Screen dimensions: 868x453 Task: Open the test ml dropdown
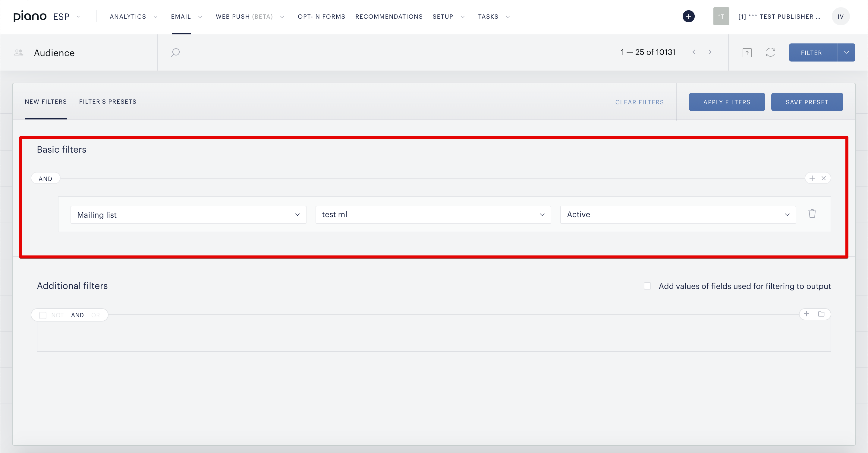pos(433,215)
